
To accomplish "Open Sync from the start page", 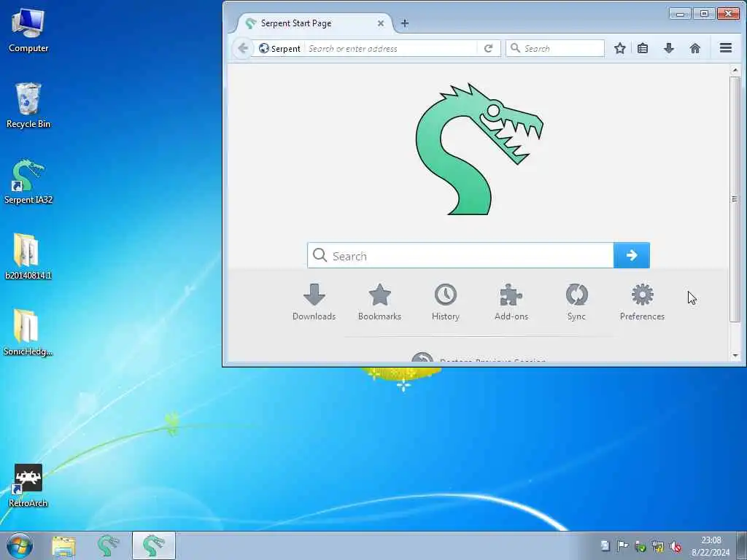I will pos(576,302).
